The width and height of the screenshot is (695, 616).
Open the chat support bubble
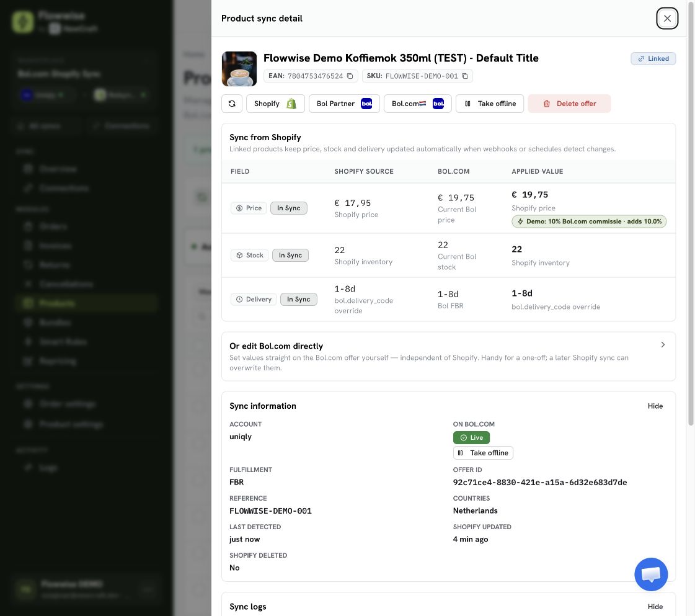coord(651,574)
